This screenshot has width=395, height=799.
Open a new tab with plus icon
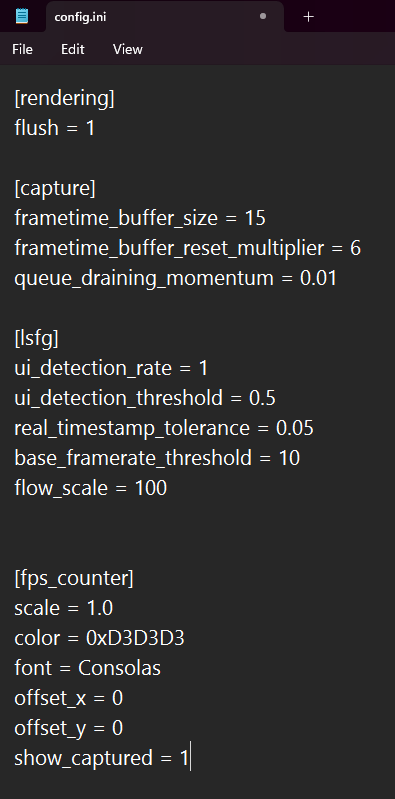tap(308, 17)
